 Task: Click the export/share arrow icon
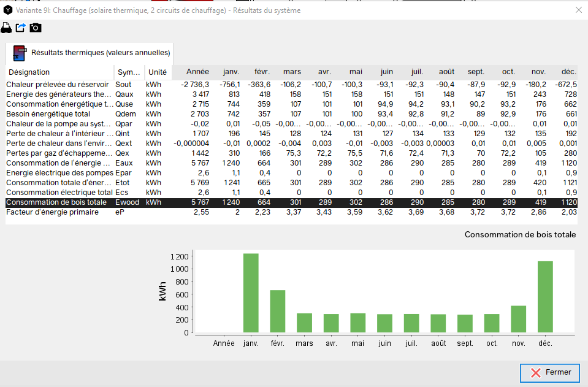[x=21, y=28]
